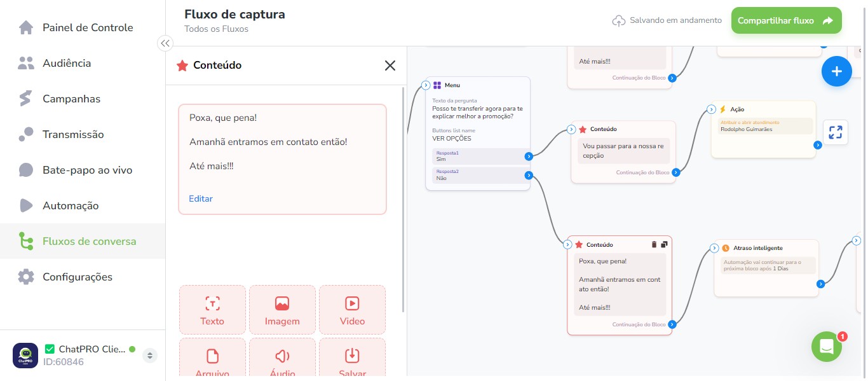Viewport: 868px width, 381px height.
Task: Add an Imagem content element
Action: click(x=282, y=310)
